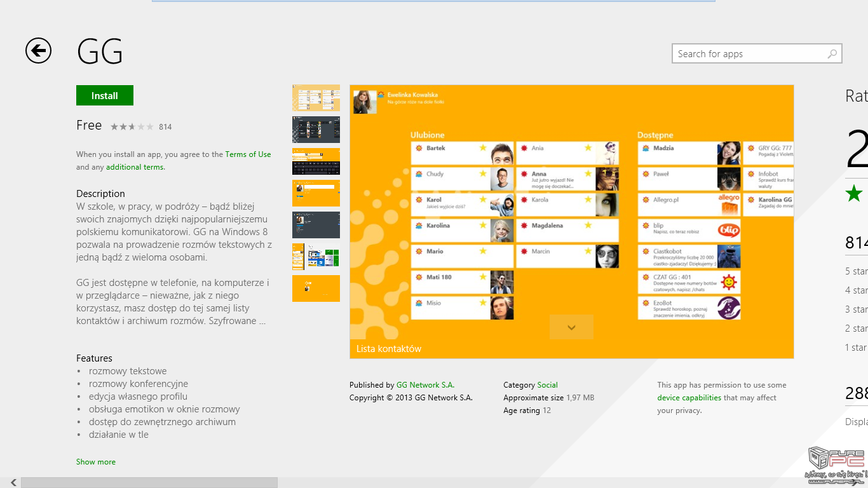Click the Approximate size 1,97 MB text

pos(549,398)
